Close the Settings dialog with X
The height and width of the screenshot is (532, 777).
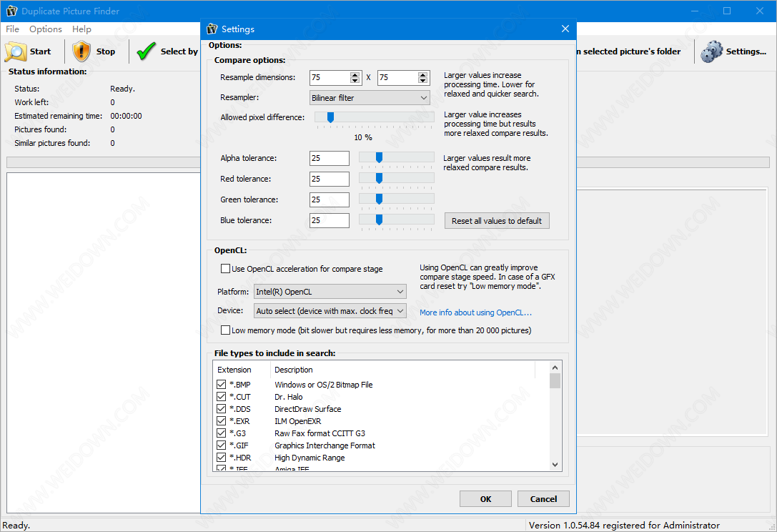tap(565, 29)
